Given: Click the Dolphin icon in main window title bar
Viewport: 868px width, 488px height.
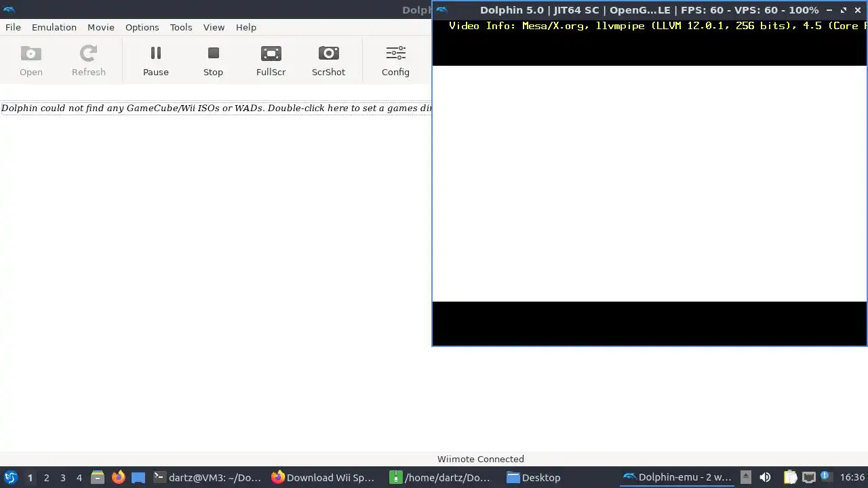Looking at the screenshot, I should tap(9, 9).
